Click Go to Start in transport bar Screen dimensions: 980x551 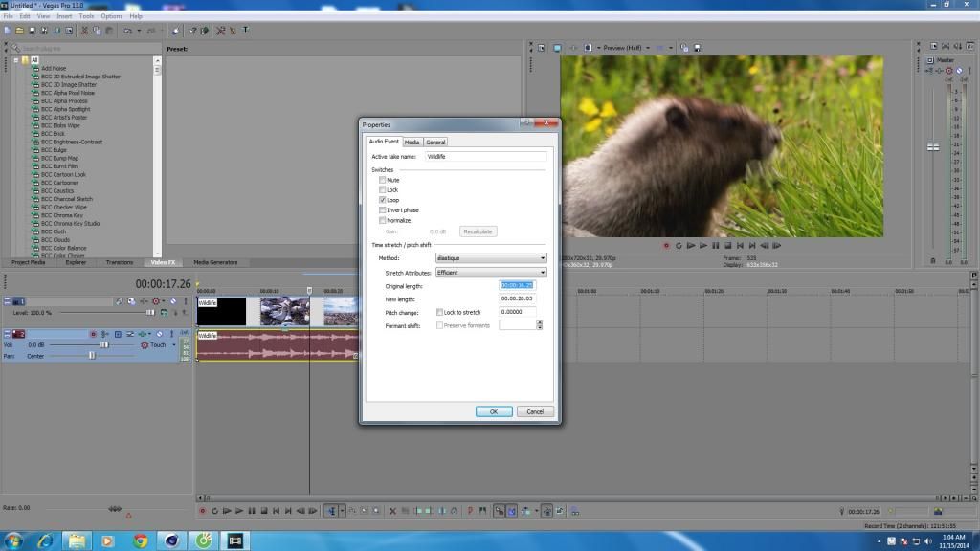277,511
